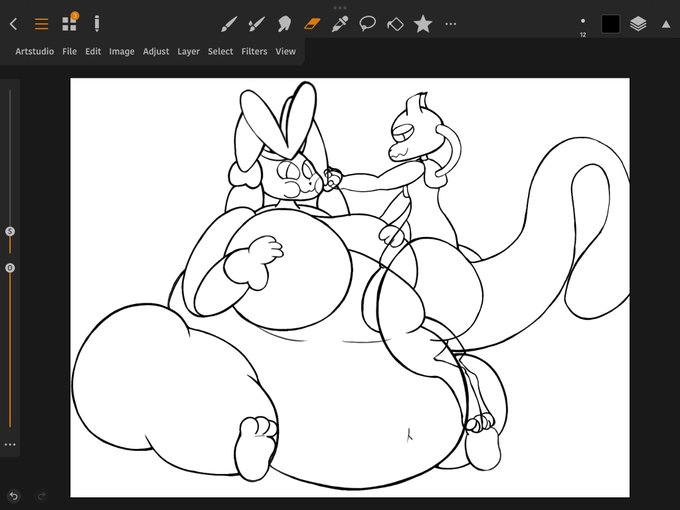680x510 pixels.
Task: Open the File menu
Action: click(69, 51)
